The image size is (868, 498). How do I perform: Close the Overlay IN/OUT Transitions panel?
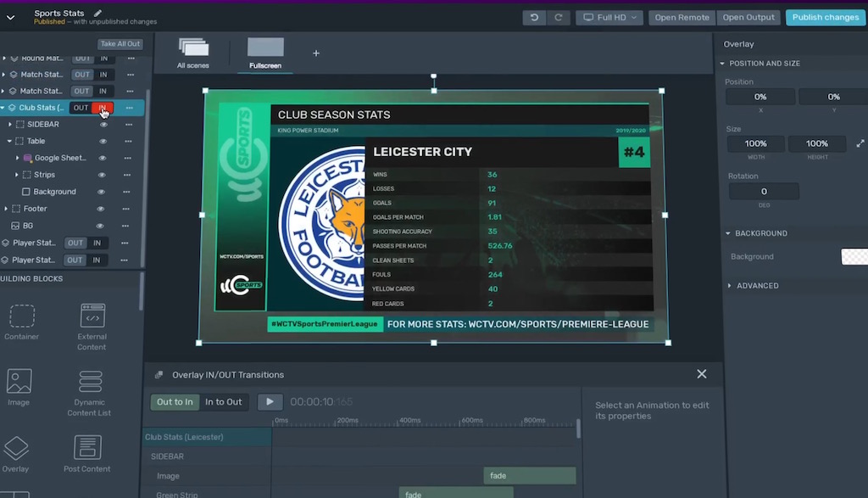point(701,374)
